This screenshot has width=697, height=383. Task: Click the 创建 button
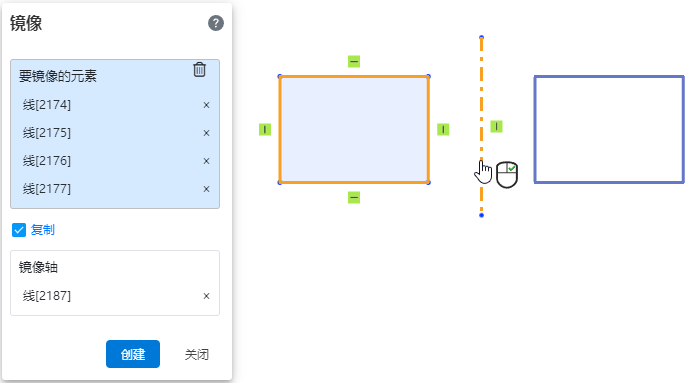[133, 354]
